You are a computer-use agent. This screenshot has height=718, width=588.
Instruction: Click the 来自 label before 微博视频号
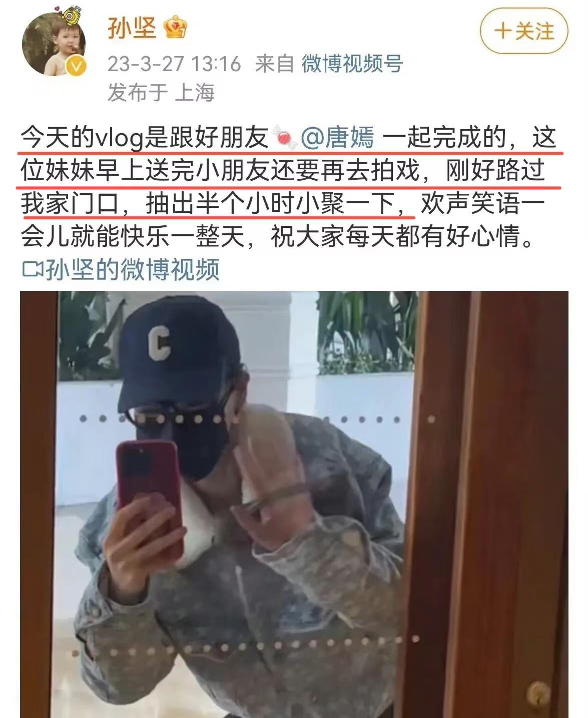pos(274,64)
